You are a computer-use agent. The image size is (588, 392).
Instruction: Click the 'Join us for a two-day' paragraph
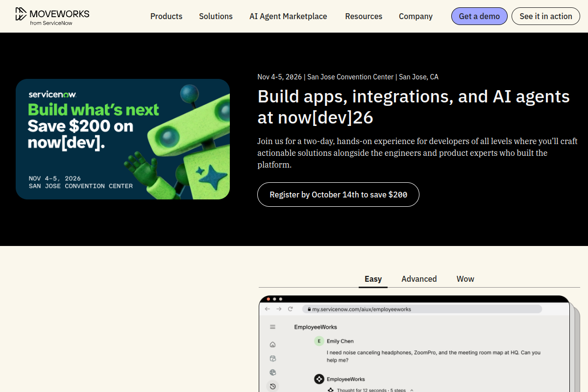417,153
